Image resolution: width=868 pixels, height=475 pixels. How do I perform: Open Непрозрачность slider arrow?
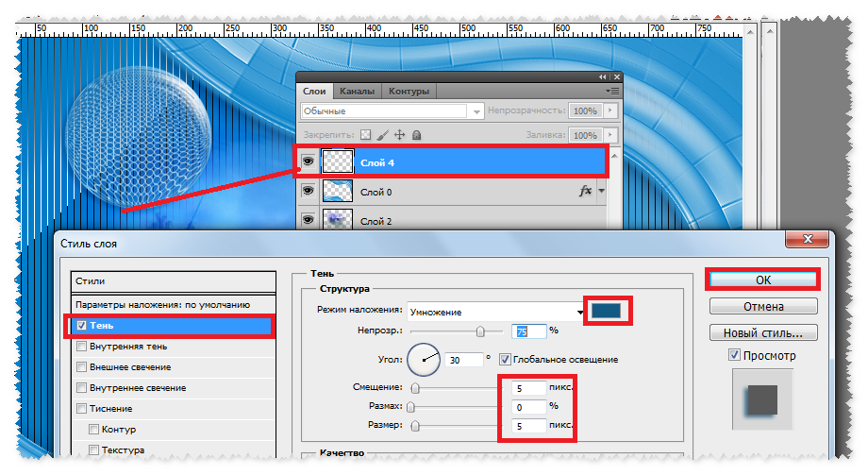point(610,110)
